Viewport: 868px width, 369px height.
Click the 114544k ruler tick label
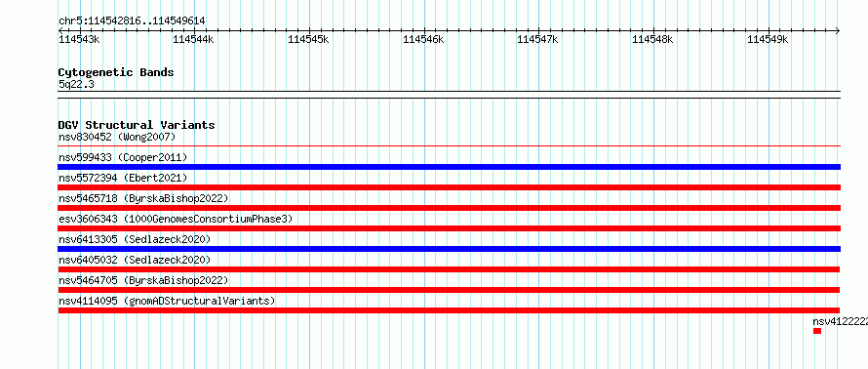click(194, 39)
